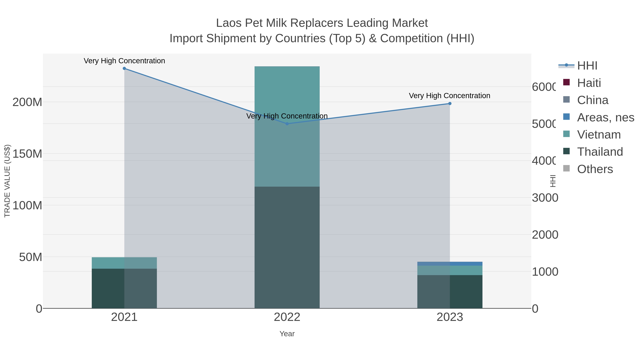
Task: Click the 2022 Thailand bar segment
Action: point(287,247)
